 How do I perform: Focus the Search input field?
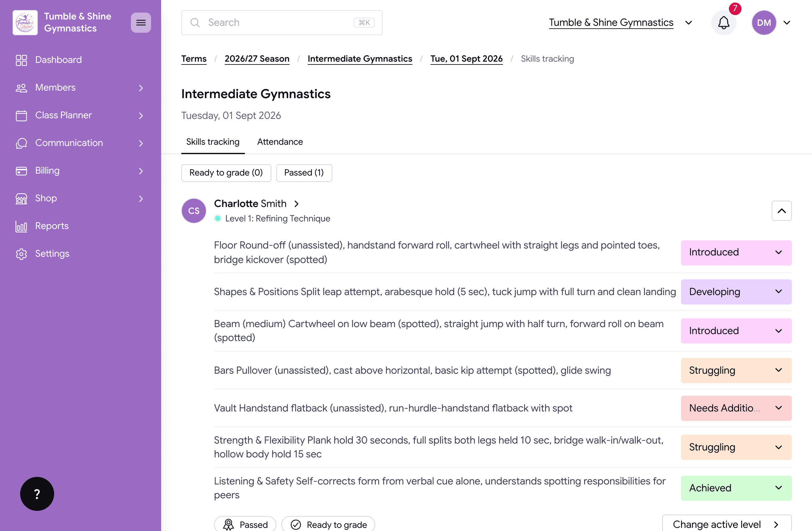281,23
